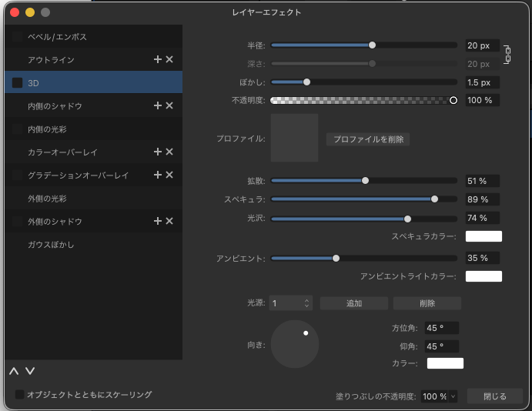Remove the カラーオーバーレイ effect with X icon
This screenshot has height=411, width=532.
(x=169, y=152)
